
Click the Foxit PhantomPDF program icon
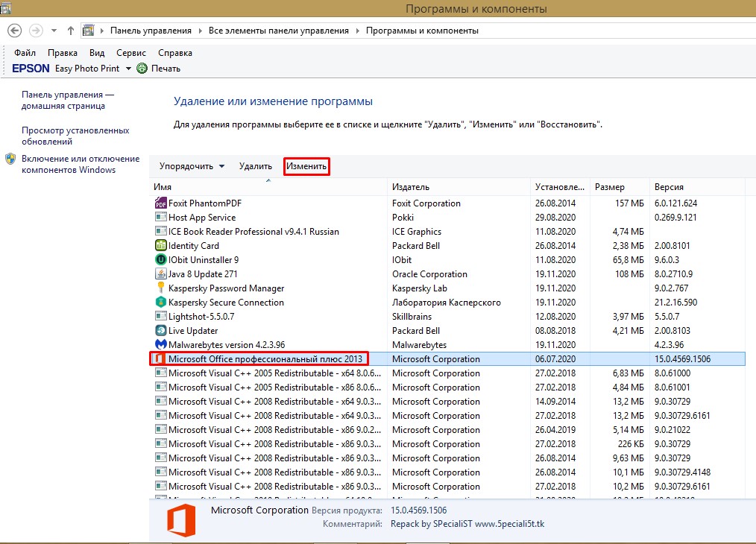[160, 203]
